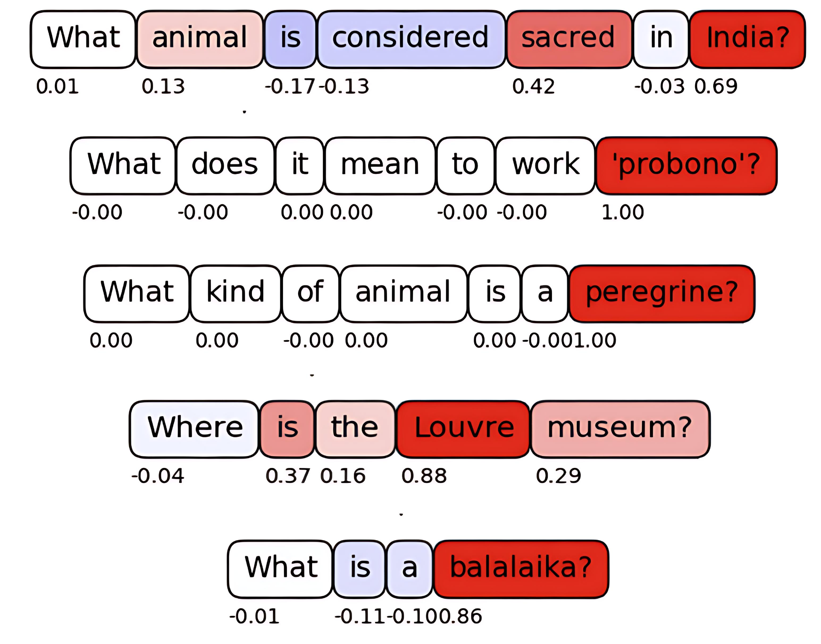Click the 'to' token before 'work'
The width and height of the screenshot is (821, 644).
pos(465,166)
